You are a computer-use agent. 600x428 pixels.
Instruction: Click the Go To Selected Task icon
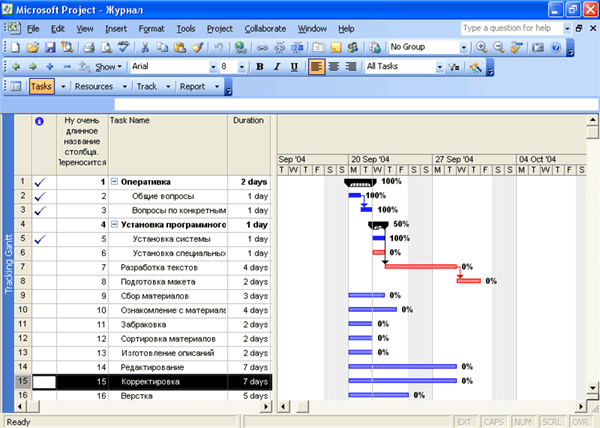(x=516, y=47)
